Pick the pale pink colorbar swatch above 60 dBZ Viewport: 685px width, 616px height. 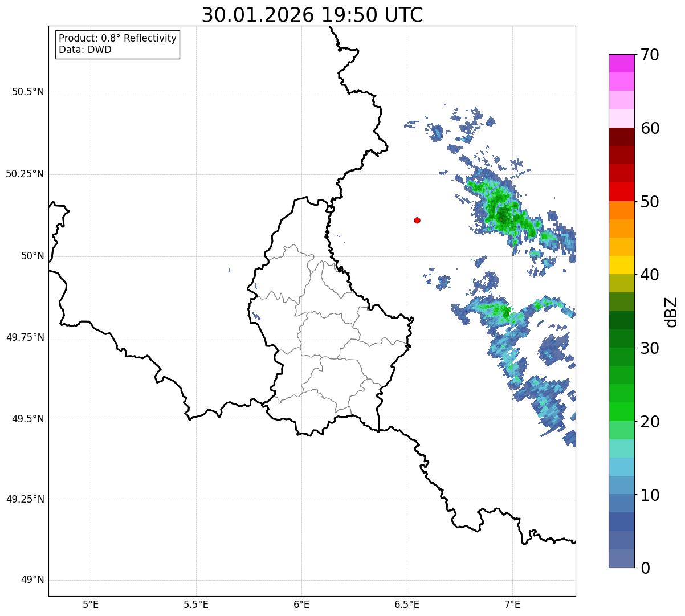(621, 119)
